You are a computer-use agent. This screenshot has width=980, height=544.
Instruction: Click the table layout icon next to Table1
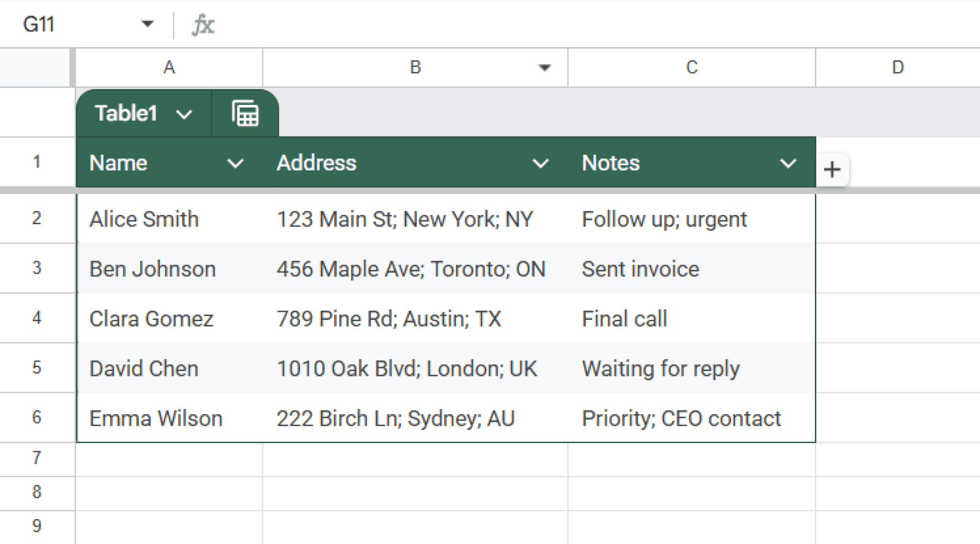(x=245, y=113)
